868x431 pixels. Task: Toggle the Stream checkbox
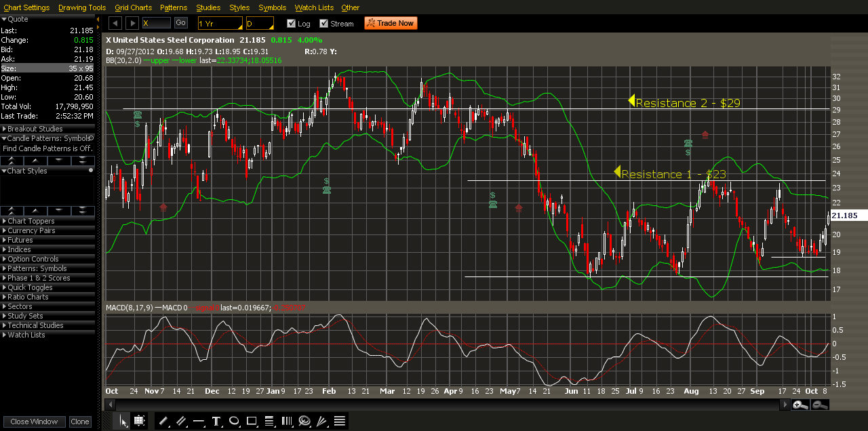[324, 23]
